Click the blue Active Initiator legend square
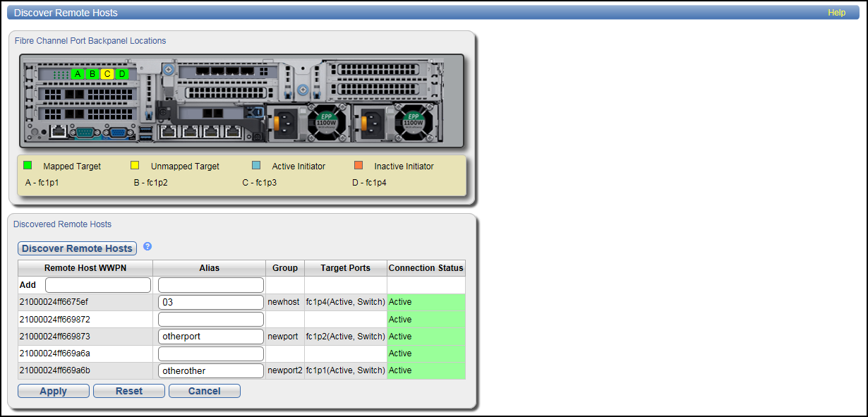This screenshot has width=868, height=417. (256, 166)
